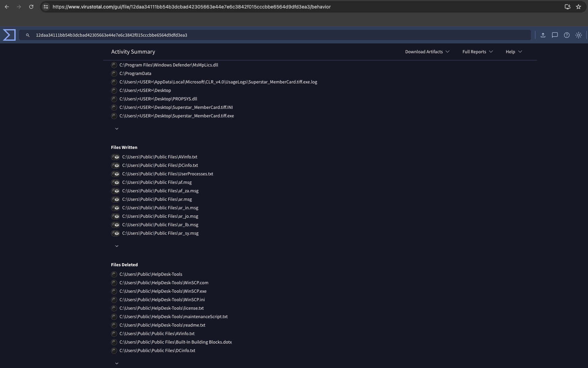Click the browser back arrow

pos(7,7)
